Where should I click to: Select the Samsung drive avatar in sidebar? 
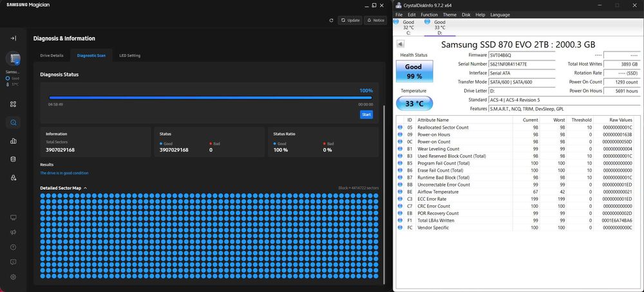(13, 59)
